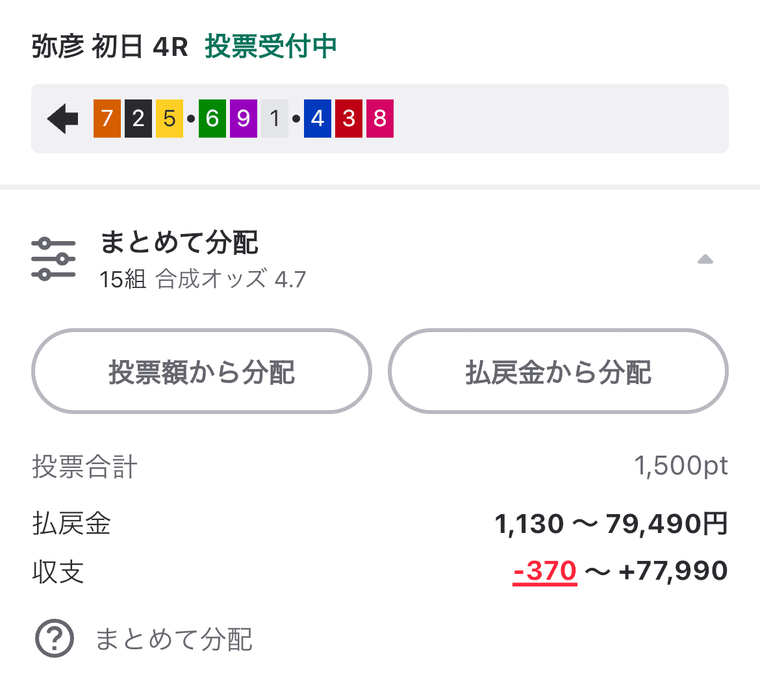Image resolution: width=760 pixels, height=700 pixels.
Task: Click the 投票額から分配 button
Action: point(201,371)
